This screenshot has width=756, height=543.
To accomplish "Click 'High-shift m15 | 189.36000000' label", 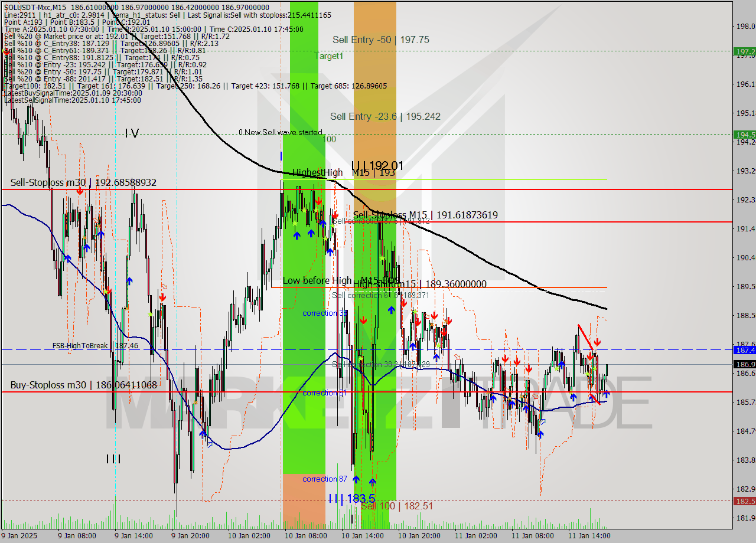I will (420, 284).
